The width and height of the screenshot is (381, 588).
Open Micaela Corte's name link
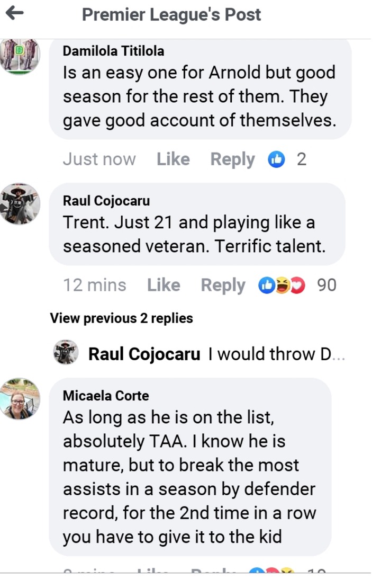(106, 396)
